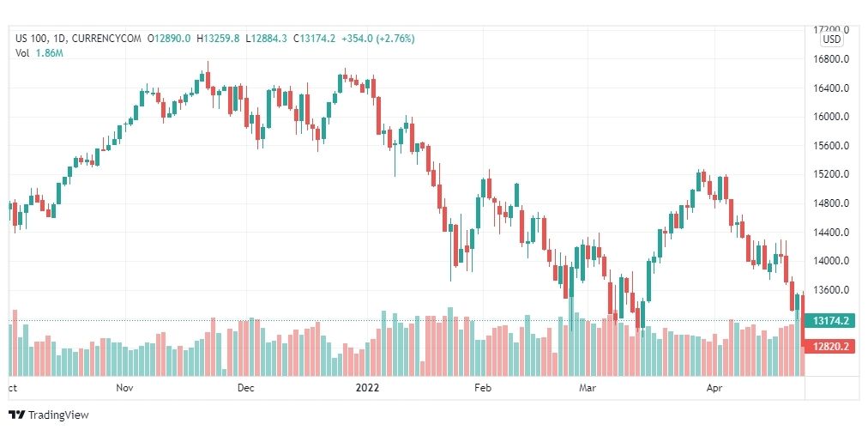Click the 2022 label on time axis
This screenshot has width=868, height=430.
(367, 388)
